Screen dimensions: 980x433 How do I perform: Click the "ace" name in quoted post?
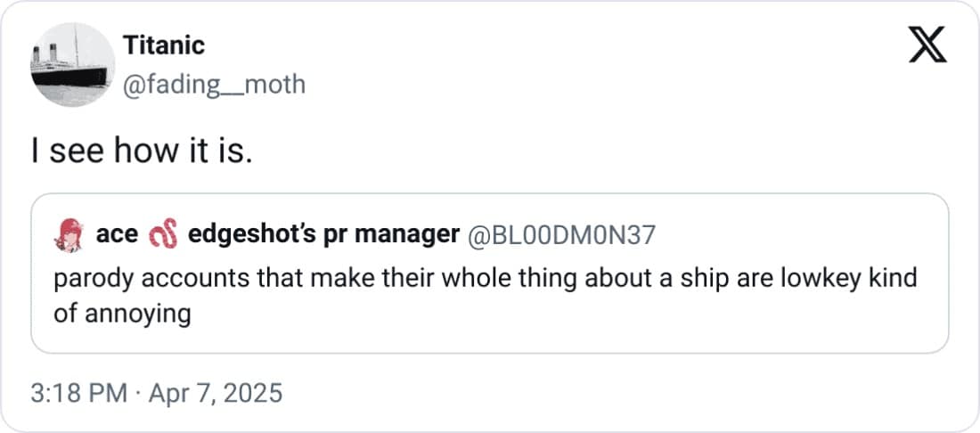116,234
